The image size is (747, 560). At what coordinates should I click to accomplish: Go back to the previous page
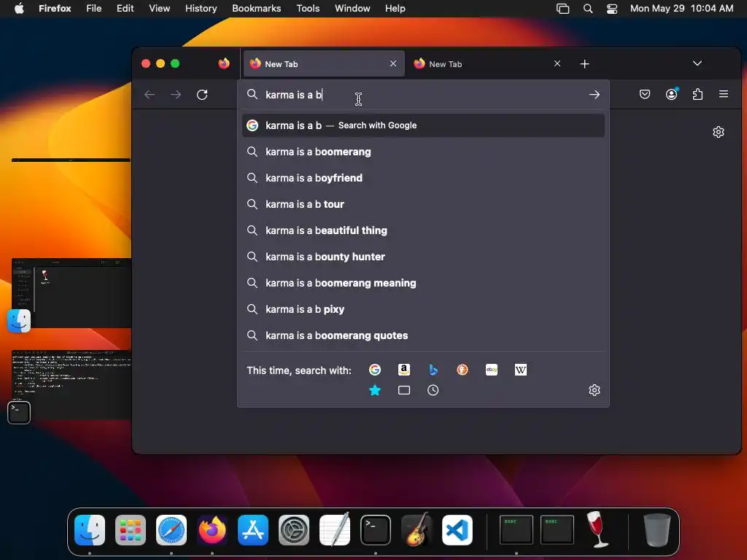click(x=150, y=95)
